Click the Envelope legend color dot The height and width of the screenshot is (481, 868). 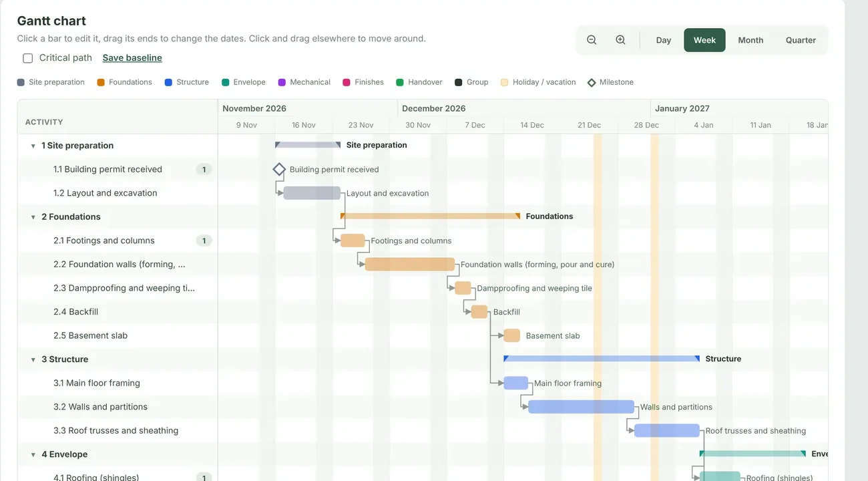(226, 82)
